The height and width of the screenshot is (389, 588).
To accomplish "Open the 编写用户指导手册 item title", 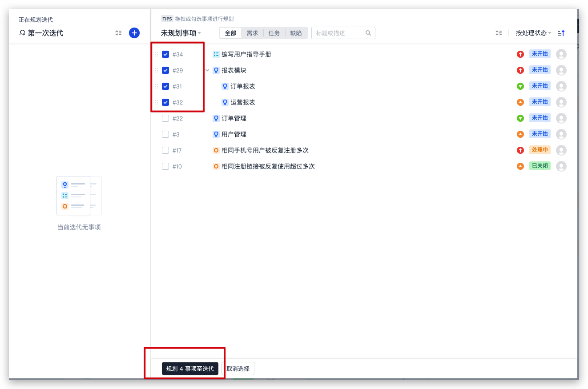I will click(246, 54).
